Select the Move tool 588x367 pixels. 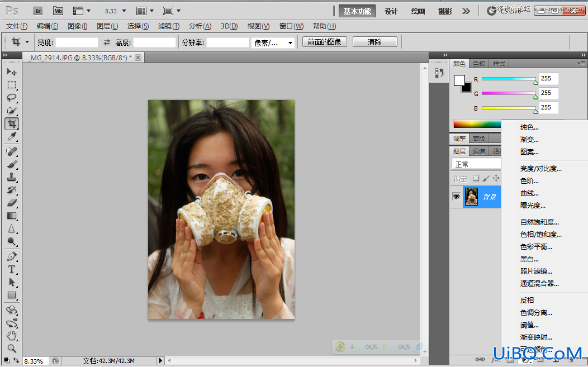(12, 72)
